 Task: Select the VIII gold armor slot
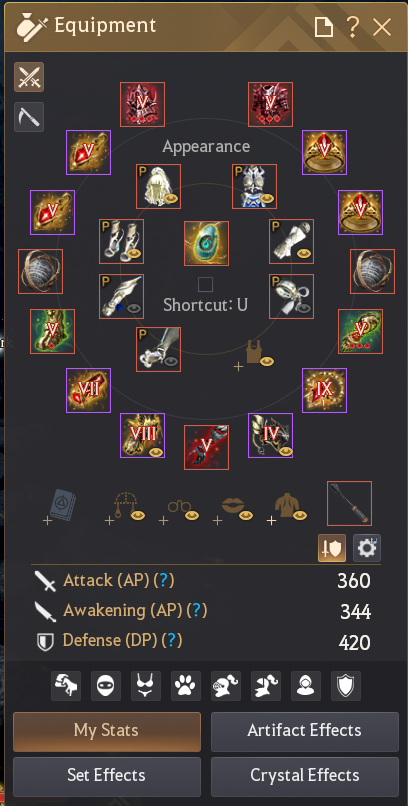tap(142, 435)
